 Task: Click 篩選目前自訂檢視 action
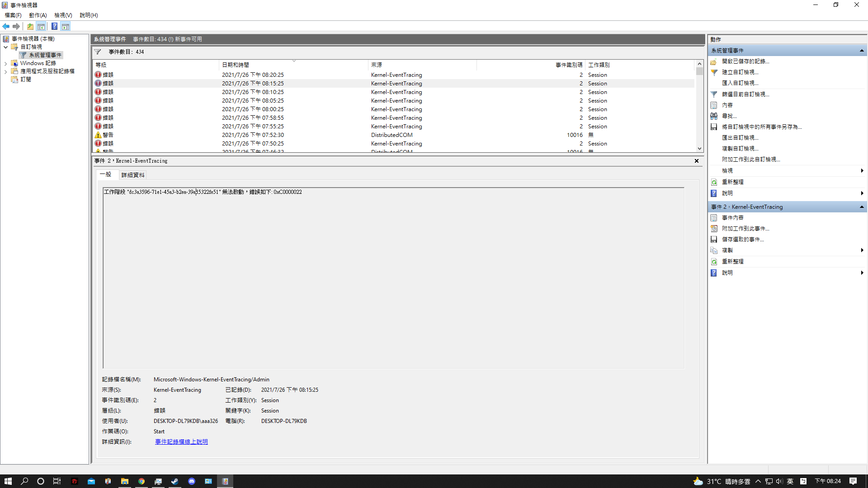pos(745,94)
